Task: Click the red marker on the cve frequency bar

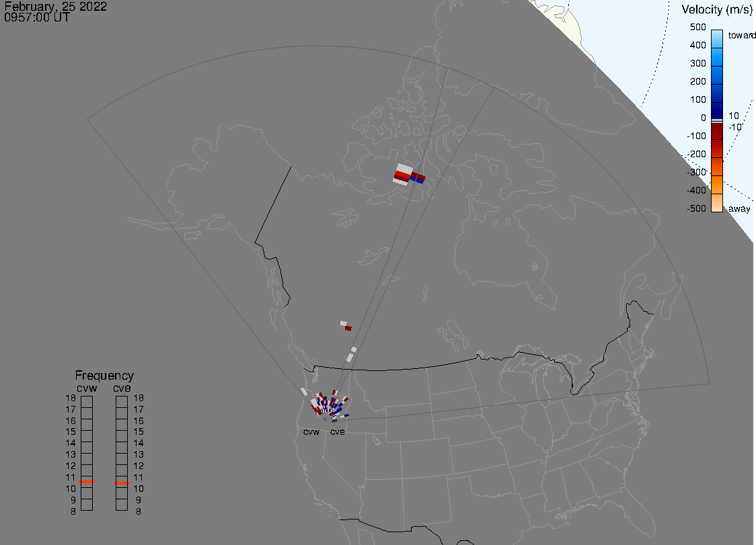Action: click(x=122, y=483)
